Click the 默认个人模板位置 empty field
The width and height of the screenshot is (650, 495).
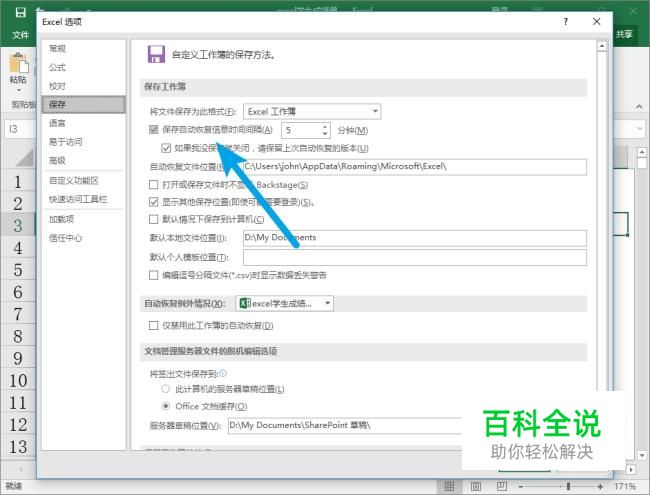415,257
